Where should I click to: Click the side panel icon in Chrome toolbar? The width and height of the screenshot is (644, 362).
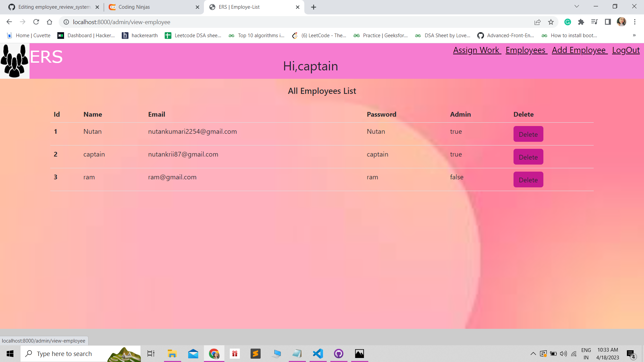pos(608,22)
